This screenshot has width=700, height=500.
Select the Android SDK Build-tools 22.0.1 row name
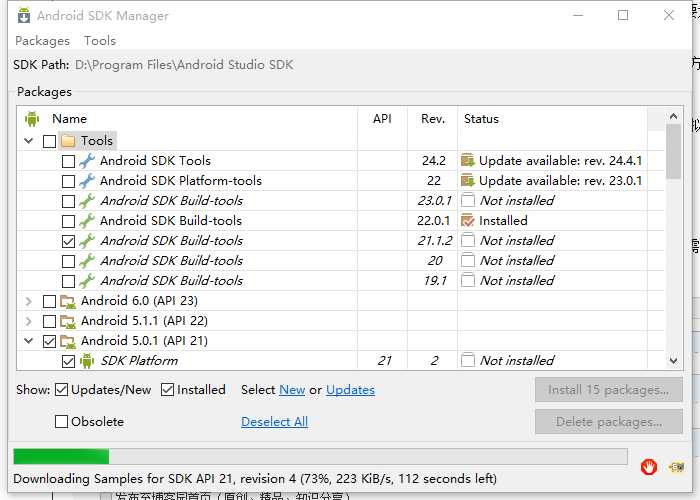pyautogui.click(x=171, y=221)
